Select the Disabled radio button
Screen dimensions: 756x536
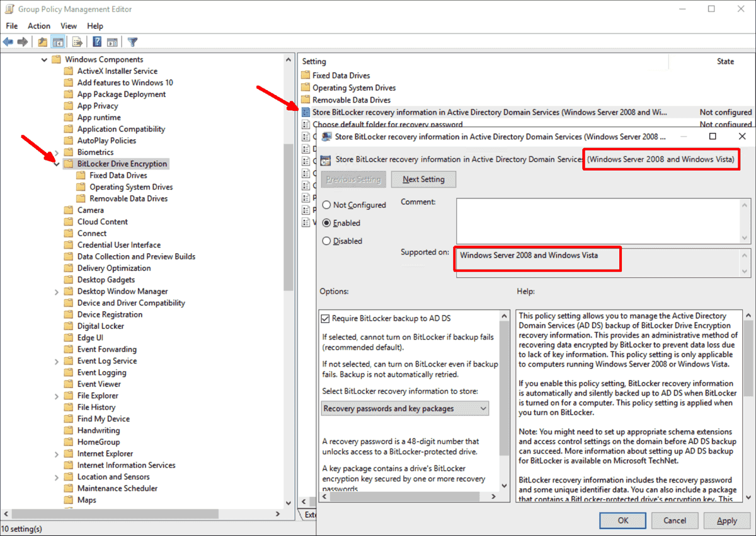[326, 241]
